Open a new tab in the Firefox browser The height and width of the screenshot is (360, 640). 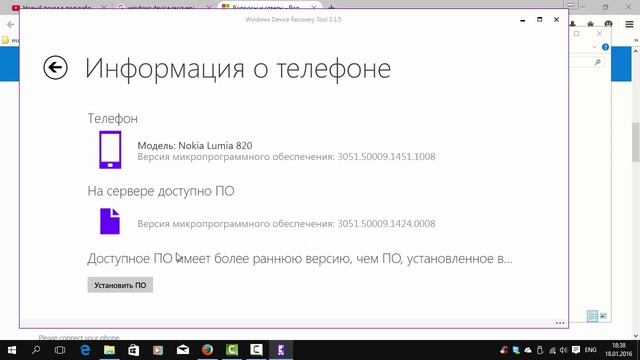pyautogui.click(x=331, y=7)
